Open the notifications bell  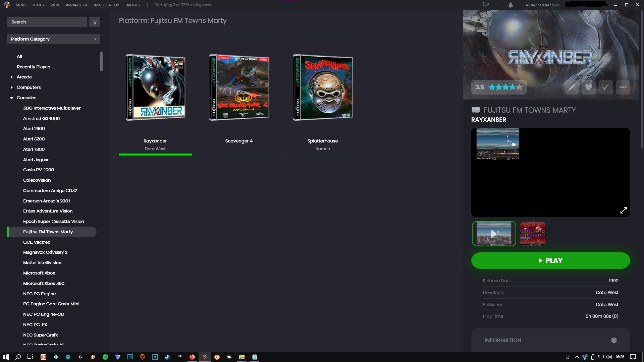(511, 5)
